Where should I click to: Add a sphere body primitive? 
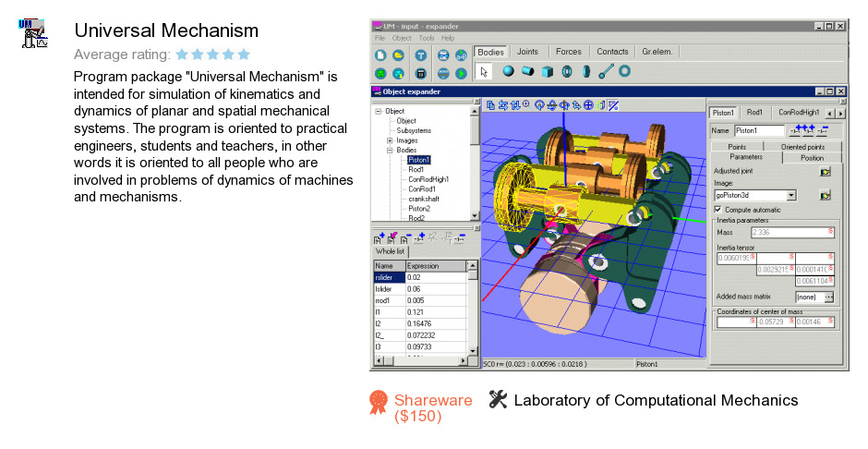(x=508, y=71)
